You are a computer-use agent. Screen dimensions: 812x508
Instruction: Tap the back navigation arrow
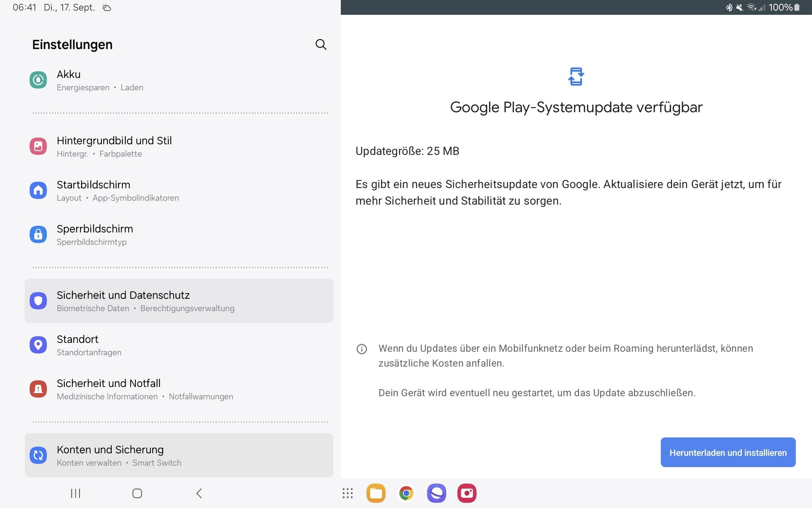(x=199, y=493)
